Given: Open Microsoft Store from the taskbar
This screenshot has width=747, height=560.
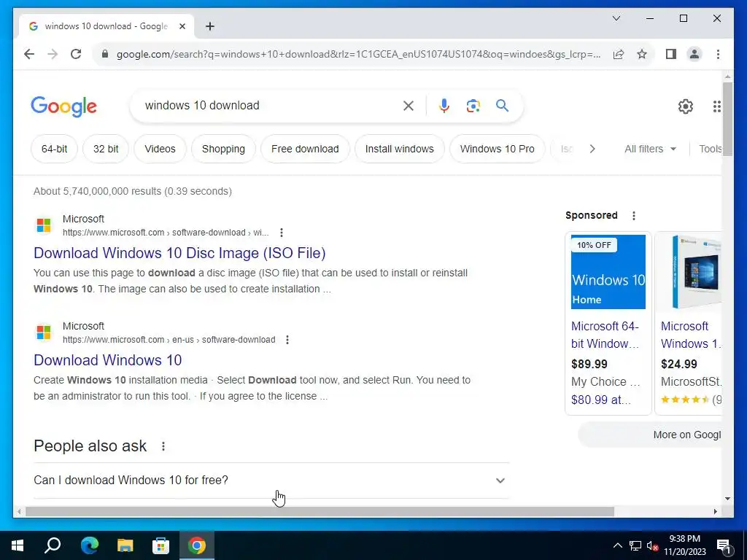Looking at the screenshot, I should pyautogui.click(x=160, y=545).
